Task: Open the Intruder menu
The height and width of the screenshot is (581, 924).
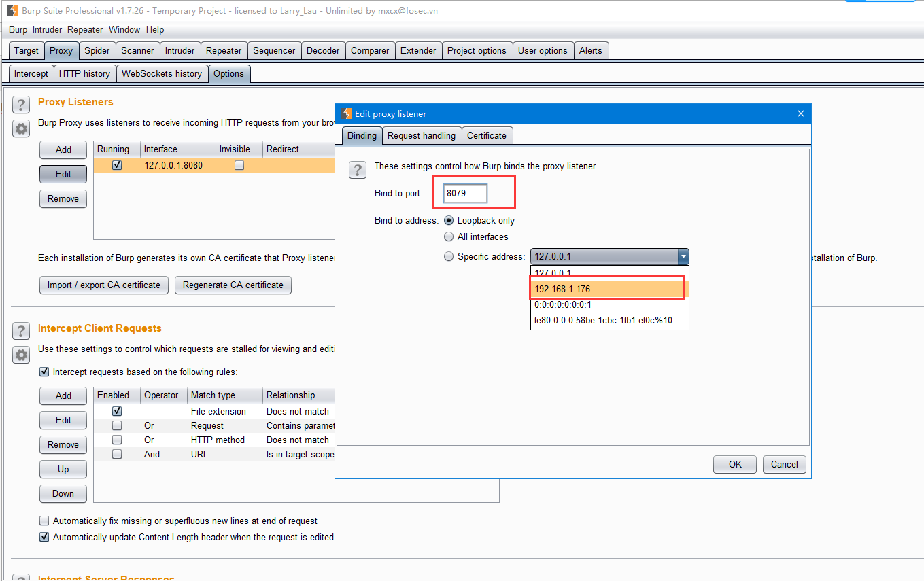Action: pyautogui.click(x=47, y=29)
